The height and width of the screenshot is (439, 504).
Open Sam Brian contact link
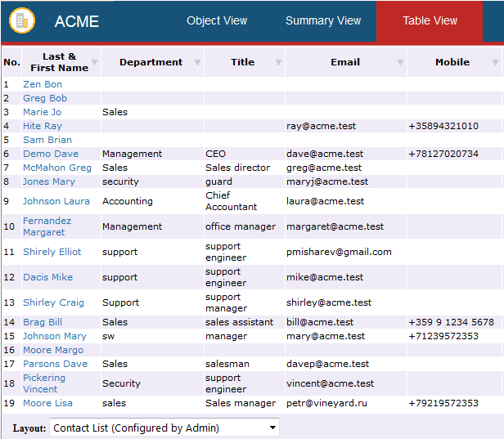pos(47,140)
